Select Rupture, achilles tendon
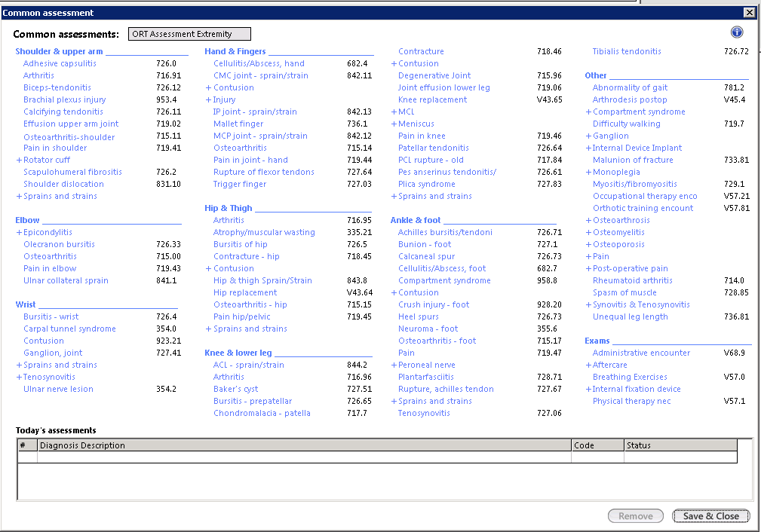761x532 pixels. pos(446,389)
